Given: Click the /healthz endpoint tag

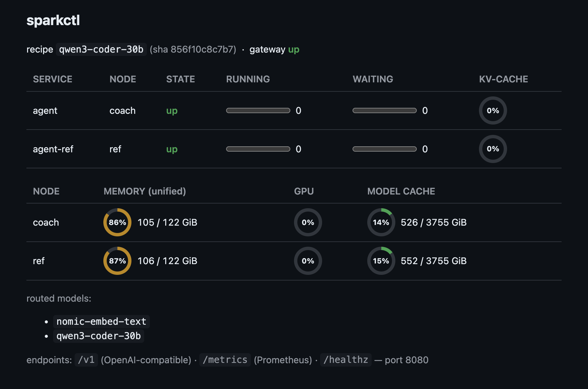Looking at the screenshot, I should [346, 360].
